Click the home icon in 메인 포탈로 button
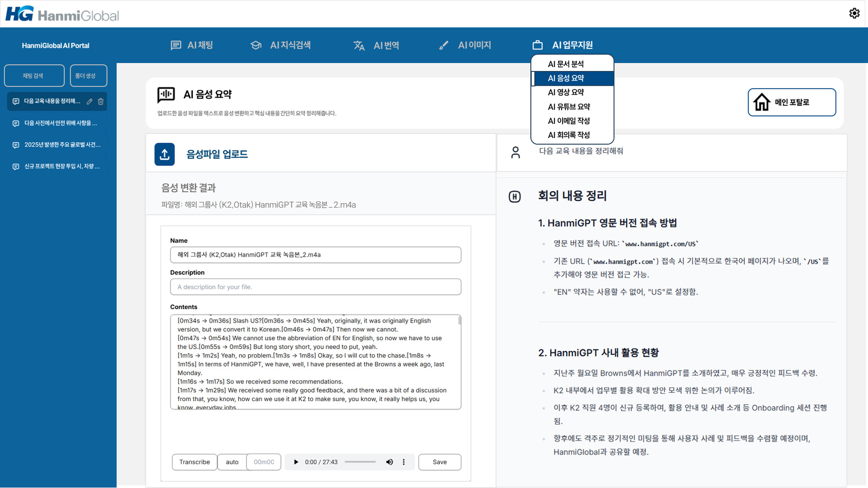This screenshot has height=488, width=868. coord(762,102)
